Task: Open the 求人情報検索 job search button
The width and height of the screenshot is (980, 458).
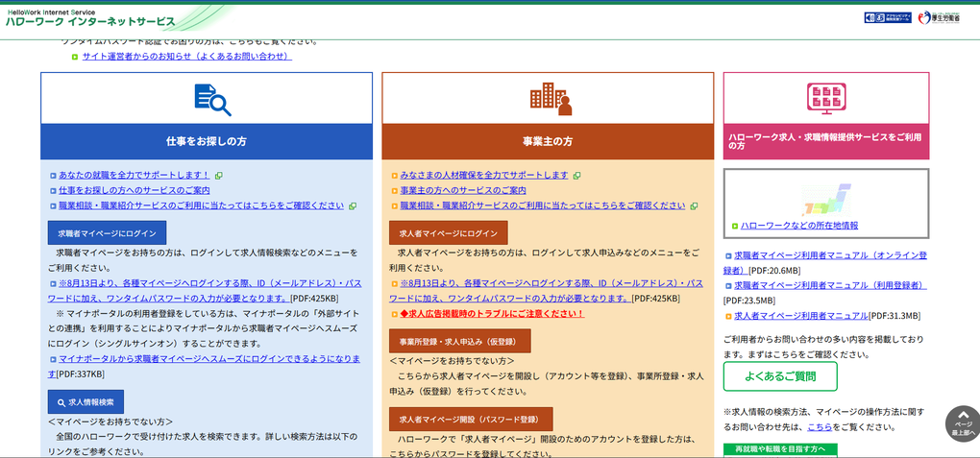Action: (86, 402)
